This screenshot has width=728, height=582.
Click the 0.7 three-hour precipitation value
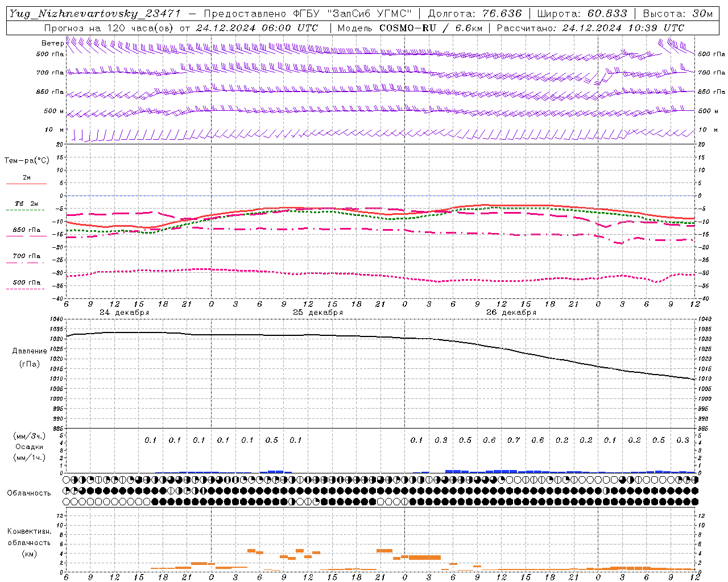tap(514, 440)
